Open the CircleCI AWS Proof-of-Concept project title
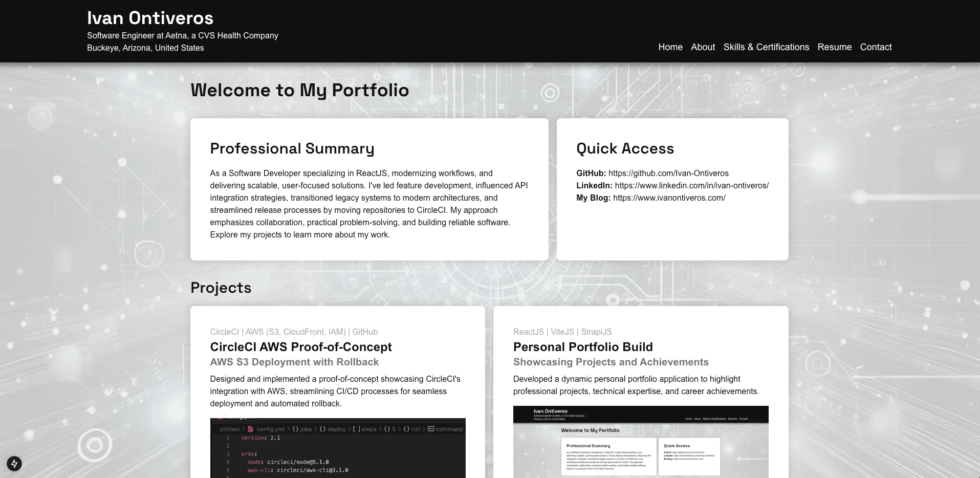This screenshot has height=478, width=980. (301, 347)
